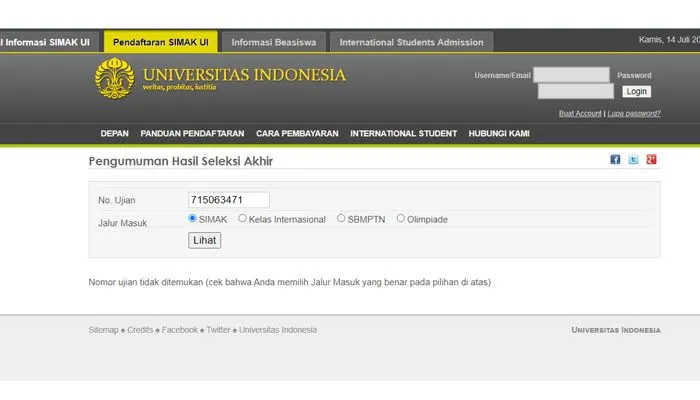
Task: Choose SBMPTN as Jalur Masuk
Action: tap(341, 218)
